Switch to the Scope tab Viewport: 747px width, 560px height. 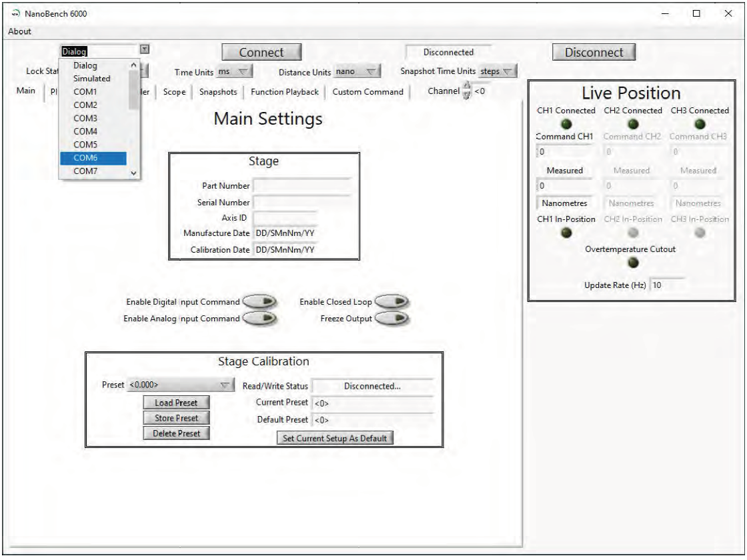click(174, 92)
